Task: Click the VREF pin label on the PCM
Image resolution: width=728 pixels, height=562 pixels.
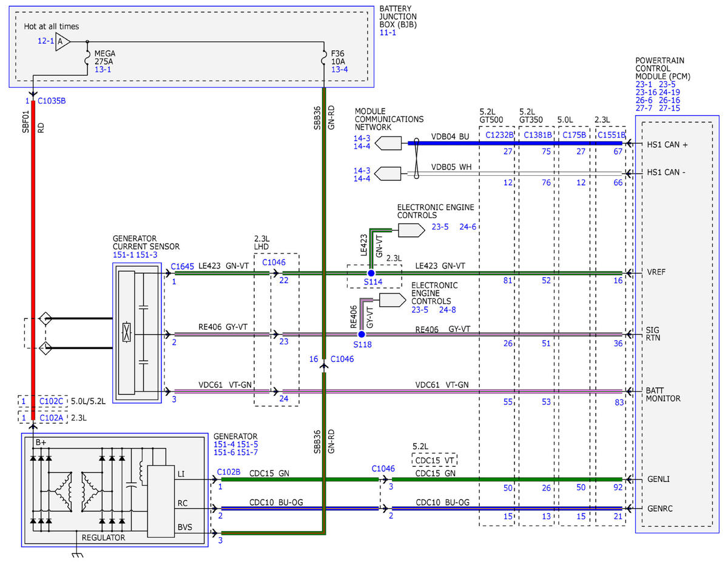Action: pyautogui.click(x=656, y=273)
